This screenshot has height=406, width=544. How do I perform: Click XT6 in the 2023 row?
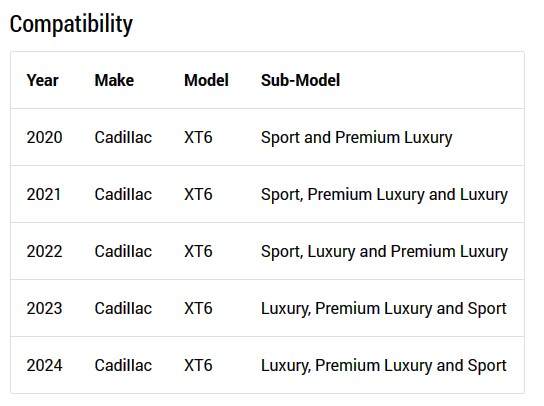pyautogui.click(x=198, y=308)
